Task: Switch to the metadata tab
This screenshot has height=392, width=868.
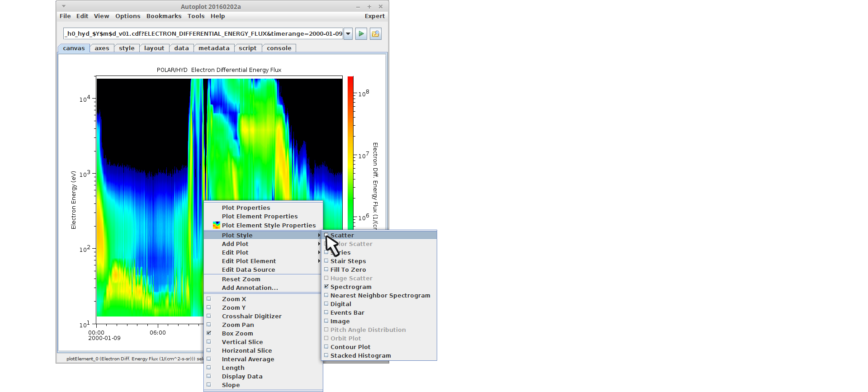Action: (214, 48)
